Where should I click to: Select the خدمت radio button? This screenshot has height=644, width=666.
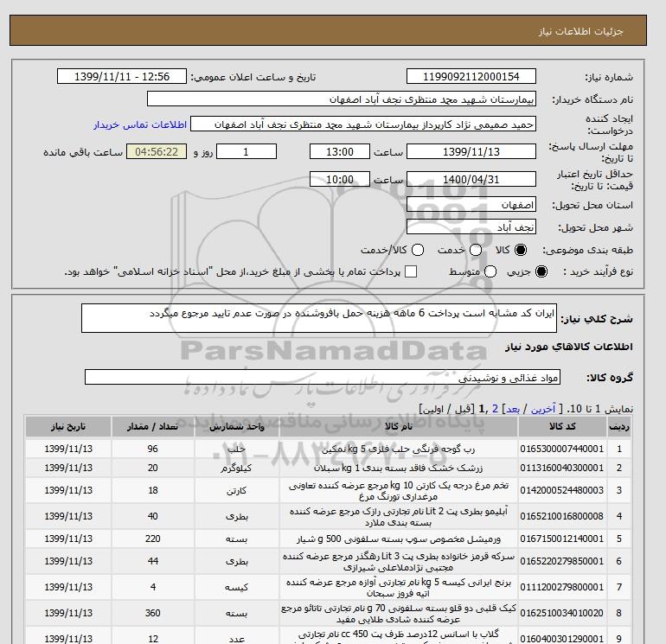476,250
